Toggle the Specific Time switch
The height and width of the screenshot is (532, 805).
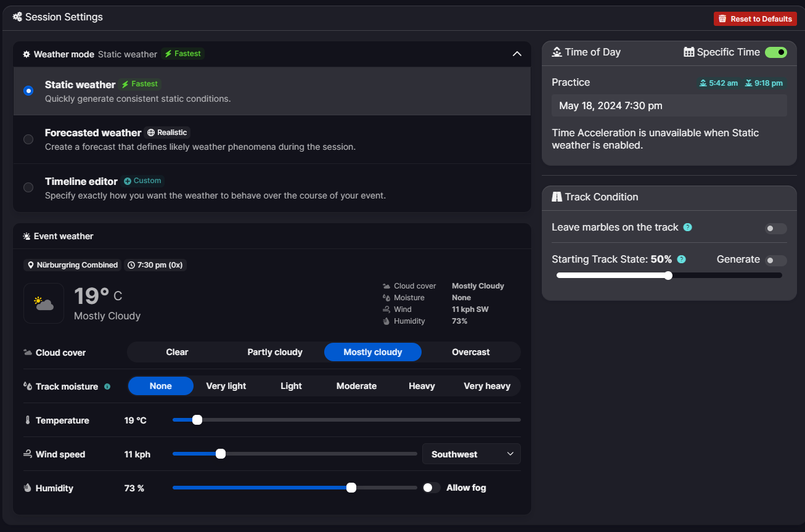point(776,52)
